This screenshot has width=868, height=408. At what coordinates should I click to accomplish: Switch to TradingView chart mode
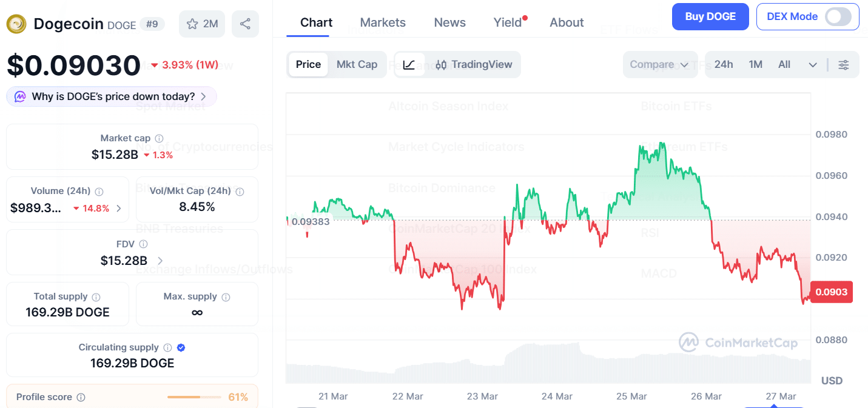[x=474, y=65]
